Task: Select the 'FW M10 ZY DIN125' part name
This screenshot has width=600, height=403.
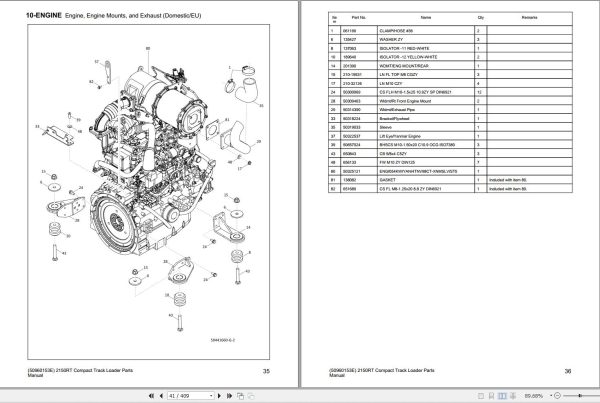Action: pyautogui.click(x=397, y=162)
